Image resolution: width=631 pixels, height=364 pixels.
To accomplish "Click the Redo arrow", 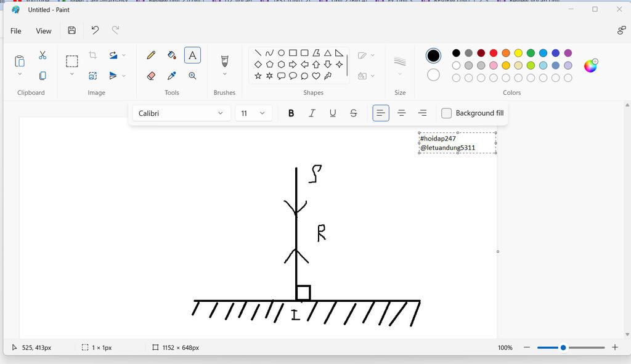I will [x=115, y=30].
